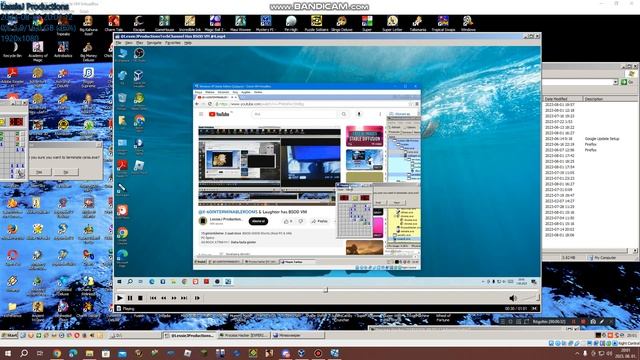The height and width of the screenshot is (360, 640).
Task: Open the Charm Tale desktop icon
Action: [x=113, y=24]
